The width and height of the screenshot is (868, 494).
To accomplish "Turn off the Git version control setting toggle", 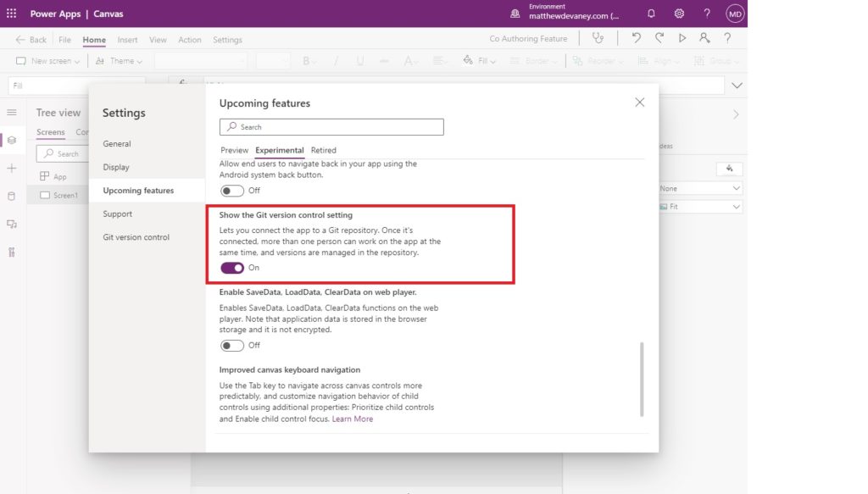I will pyautogui.click(x=234, y=268).
